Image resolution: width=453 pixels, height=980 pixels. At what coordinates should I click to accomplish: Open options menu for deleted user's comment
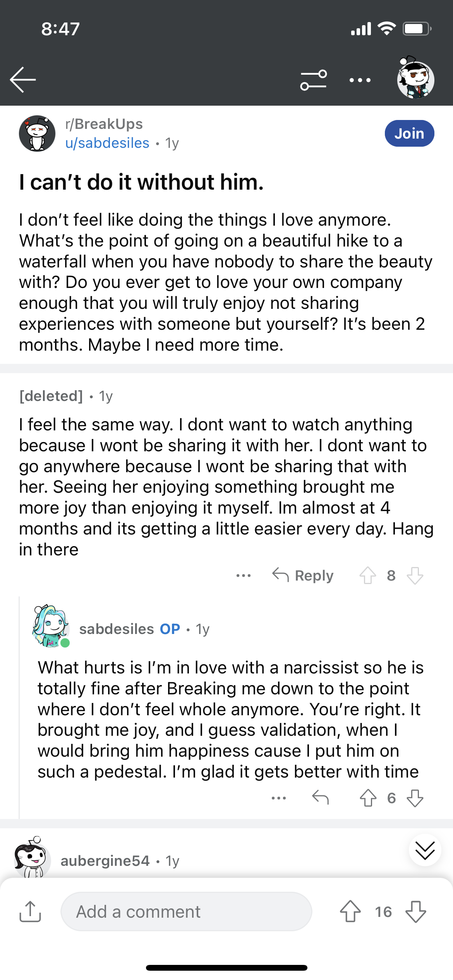244,576
